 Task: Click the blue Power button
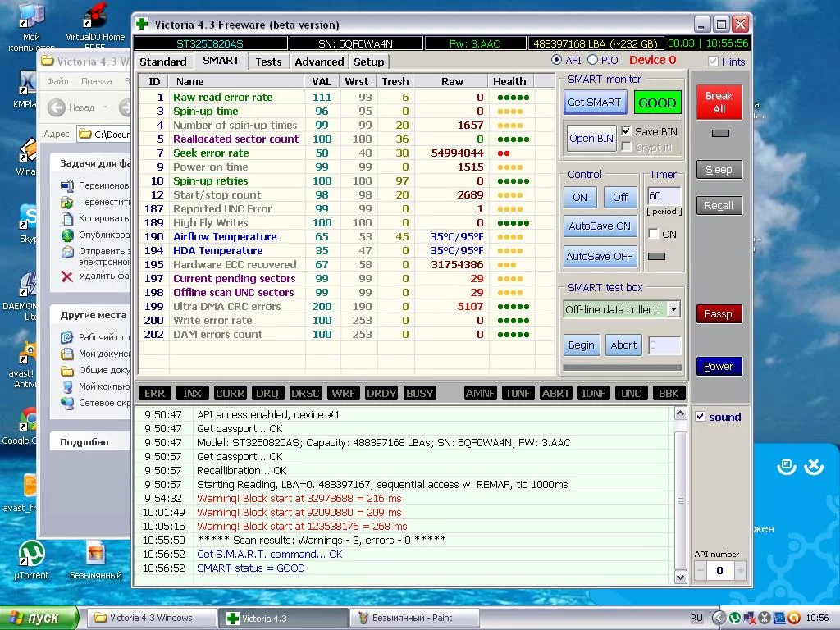coord(719,367)
